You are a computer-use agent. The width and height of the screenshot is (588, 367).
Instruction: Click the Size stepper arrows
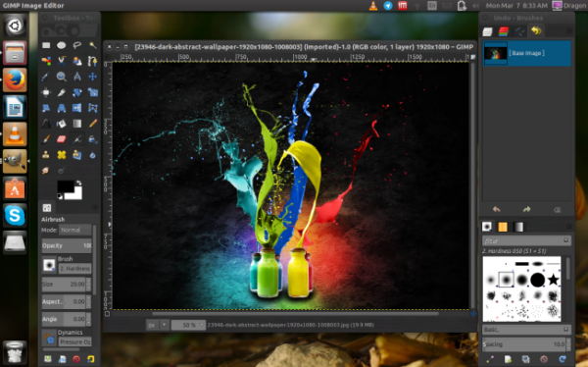pyautogui.click(x=88, y=285)
